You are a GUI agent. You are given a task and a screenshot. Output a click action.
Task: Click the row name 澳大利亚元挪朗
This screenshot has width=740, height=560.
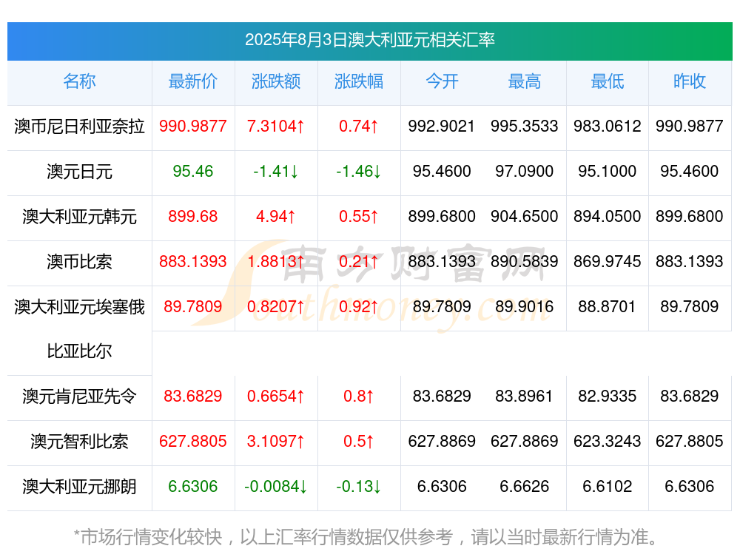pyautogui.click(x=79, y=487)
